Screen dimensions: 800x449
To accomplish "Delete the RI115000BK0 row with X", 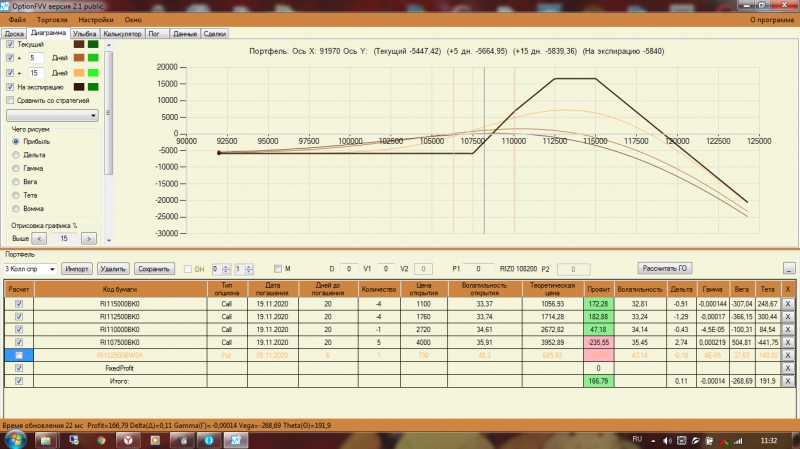I will (788, 304).
